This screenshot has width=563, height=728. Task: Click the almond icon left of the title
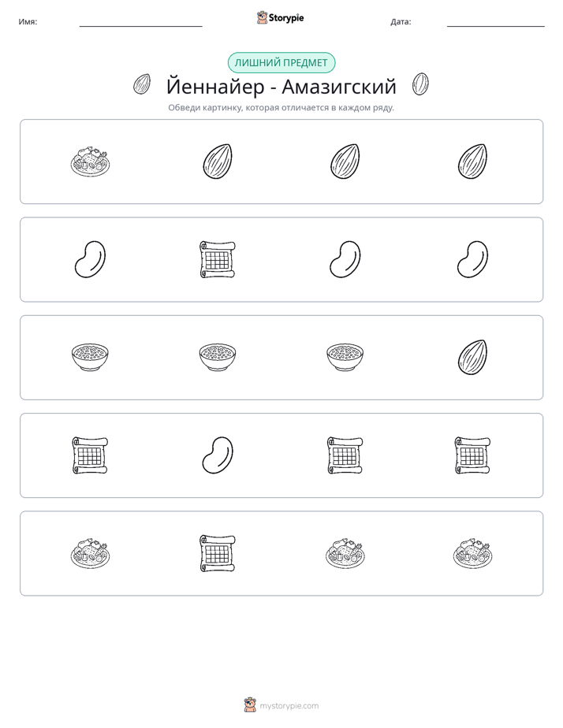point(142,84)
